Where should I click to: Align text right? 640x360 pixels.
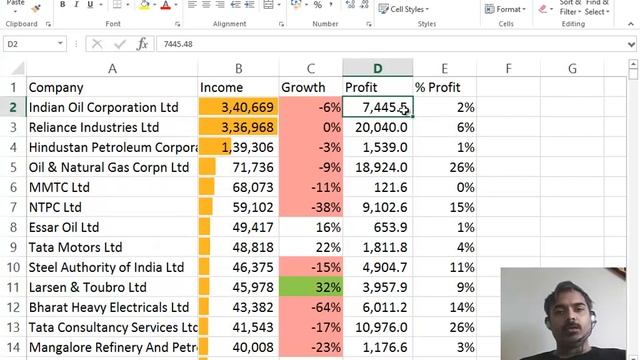pos(220,4)
